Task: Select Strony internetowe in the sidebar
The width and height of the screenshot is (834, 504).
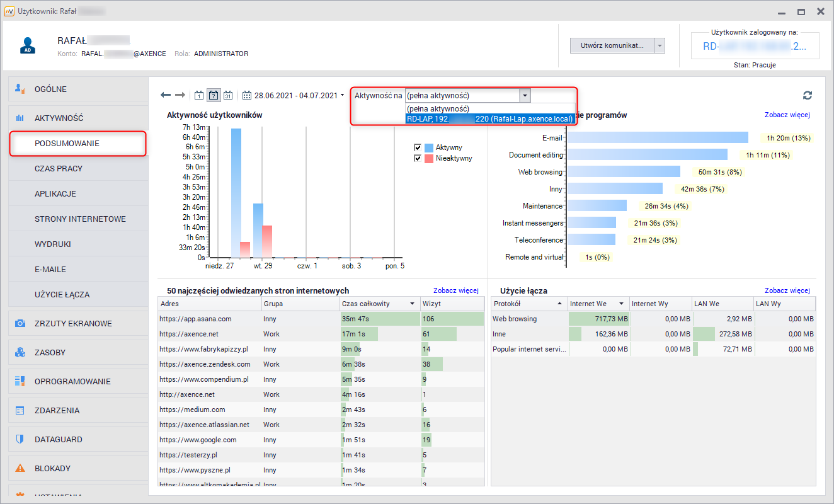Action: tap(80, 219)
